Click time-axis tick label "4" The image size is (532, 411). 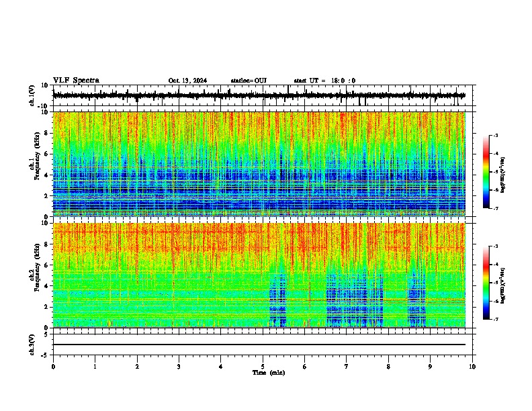point(220,367)
